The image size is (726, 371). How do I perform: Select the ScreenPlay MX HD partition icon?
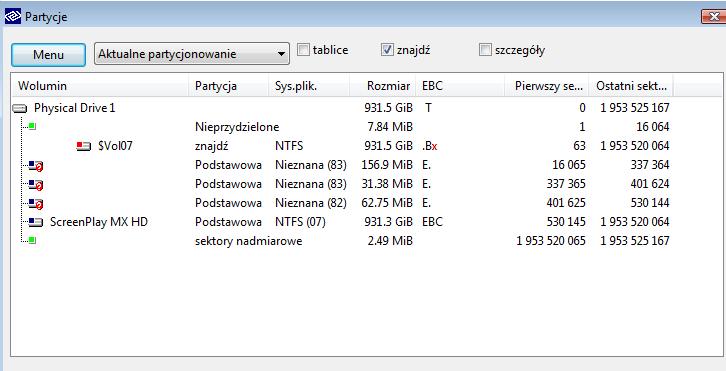36,222
